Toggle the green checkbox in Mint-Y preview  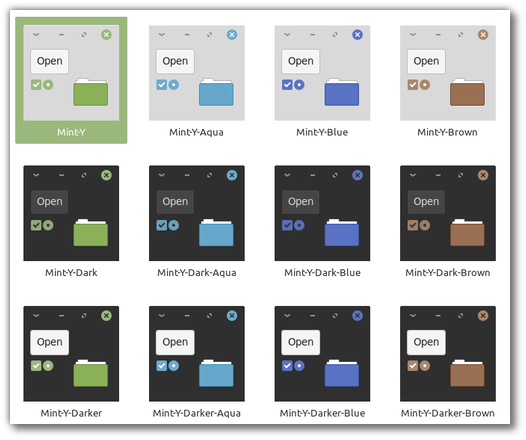click(x=36, y=85)
